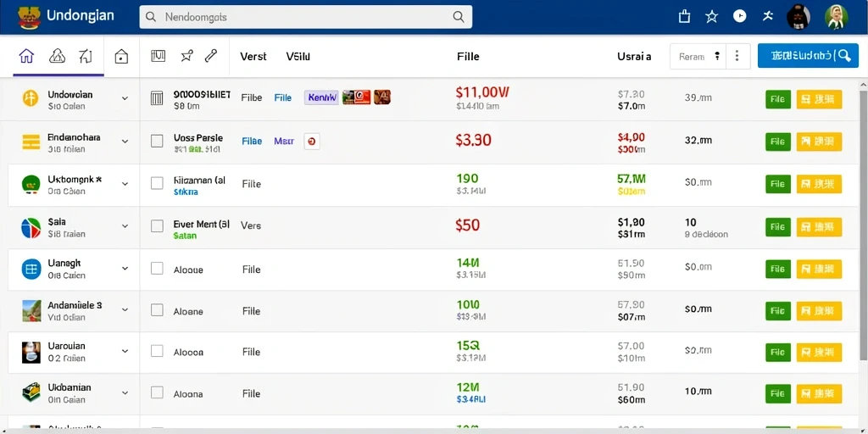
Task: Click the red image badge in first row
Action: (356, 97)
